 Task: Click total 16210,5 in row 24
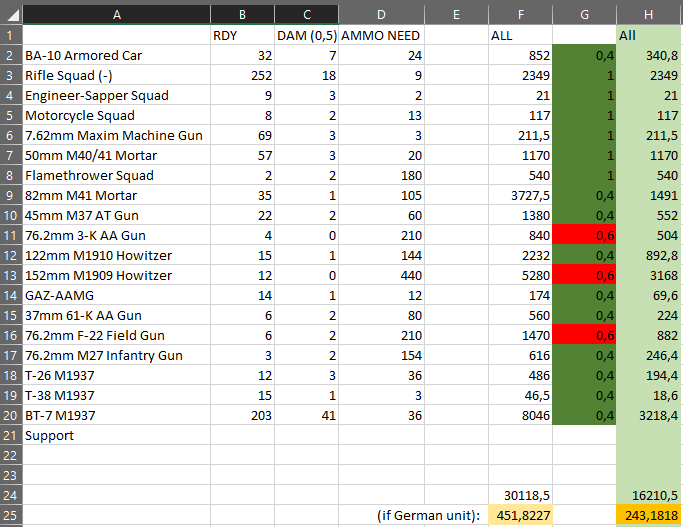pyautogui.click(x=649, y=495)
